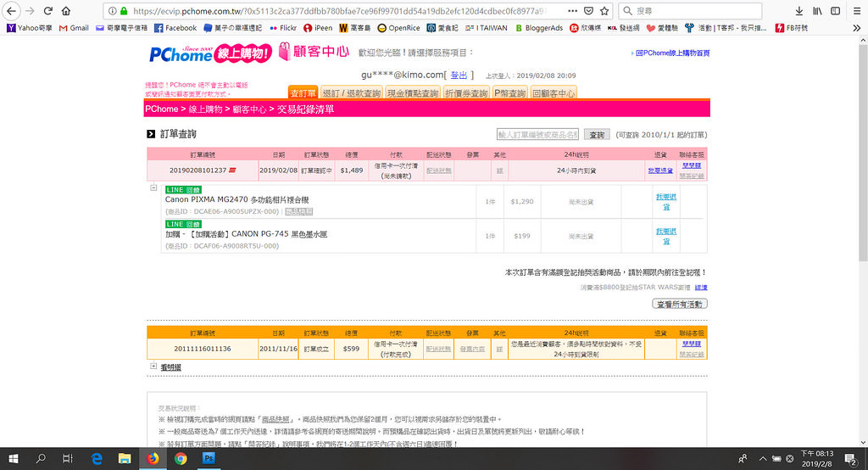The width and height of the screenshot is (868, 470).
Task: Open the Flickr bookmark
Action: click(x=283, y=28)
